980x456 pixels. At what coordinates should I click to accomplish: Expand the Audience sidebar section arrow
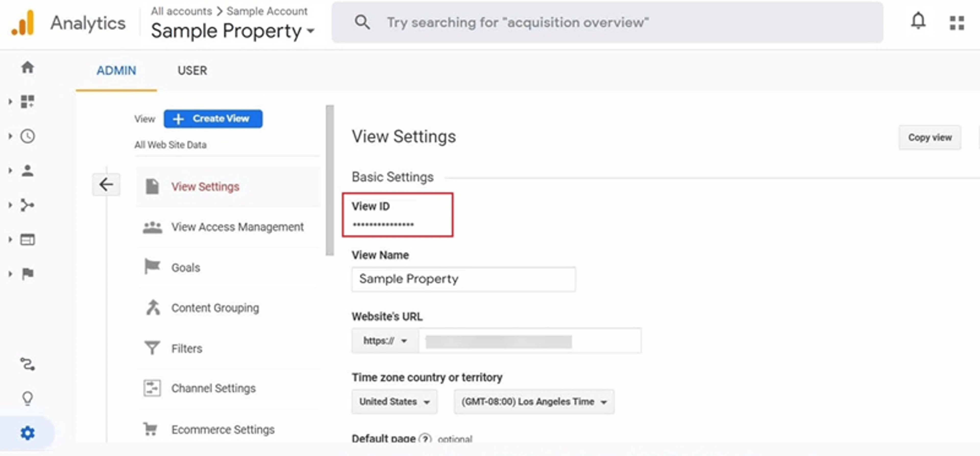click(x=10, y=170)
